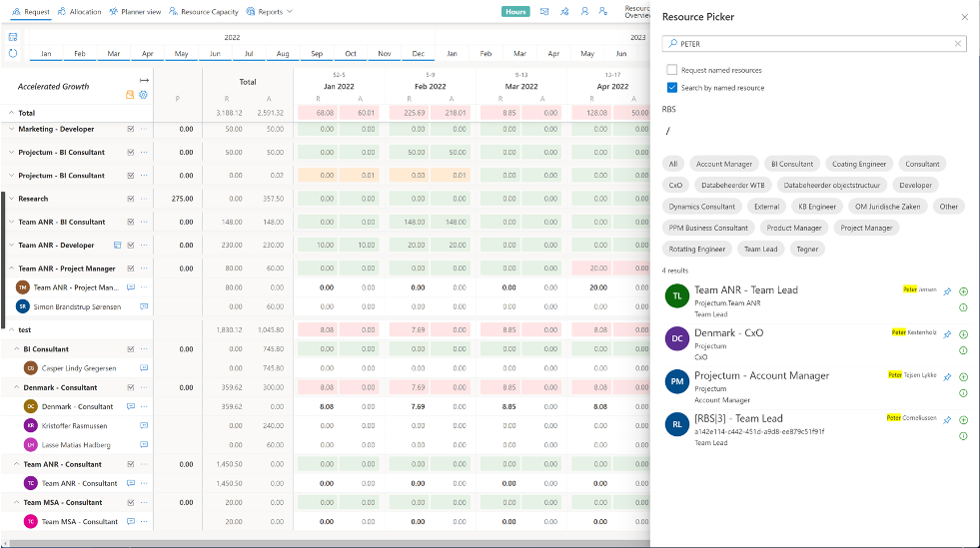This screenshot has width=980, height=548.
Task: Add Denmark - CxO resource with plus icon
Action: pos(964,334)
